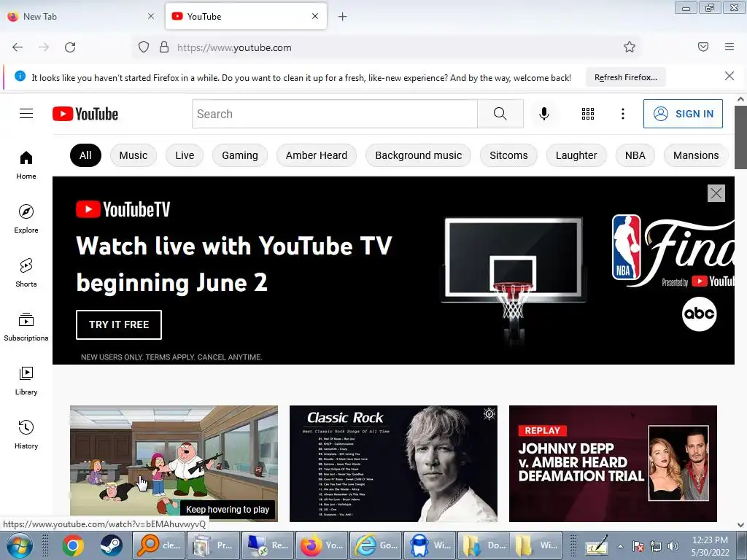Filter by Amber Heard chip
Image resolution: width=747 pixels, height=560 pixels.
click(x=317, y=155)
